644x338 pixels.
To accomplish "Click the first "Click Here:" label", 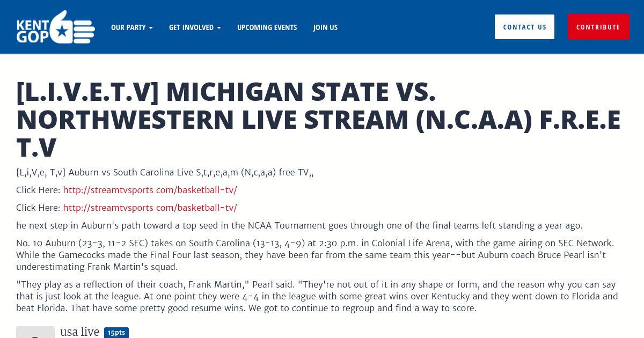I will 38,190.
